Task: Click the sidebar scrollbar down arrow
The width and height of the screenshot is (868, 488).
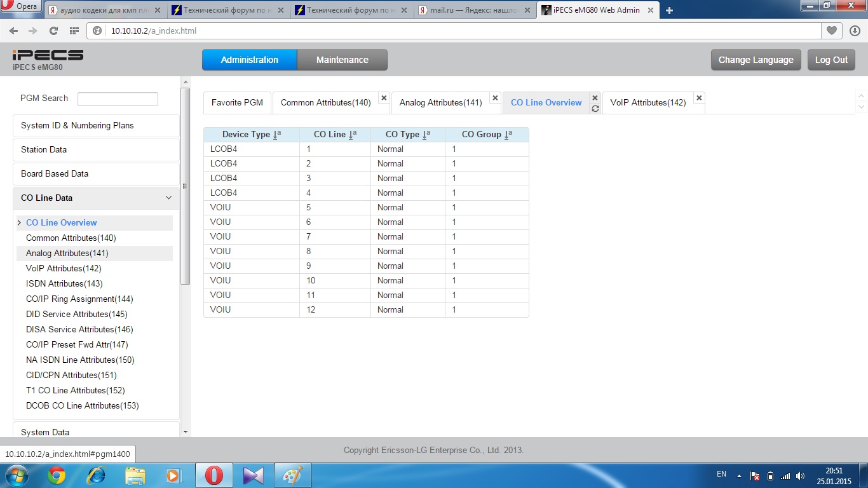Action: point(186,431)
